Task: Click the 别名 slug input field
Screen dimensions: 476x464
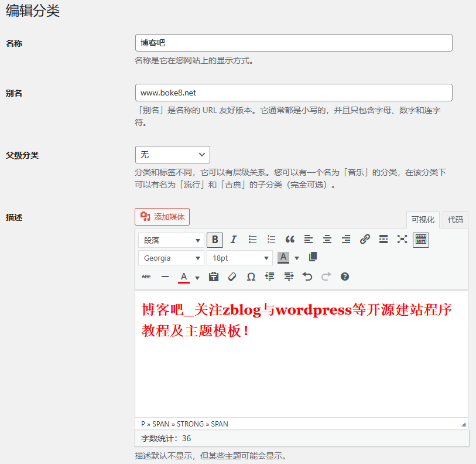Action: [293, 93]
